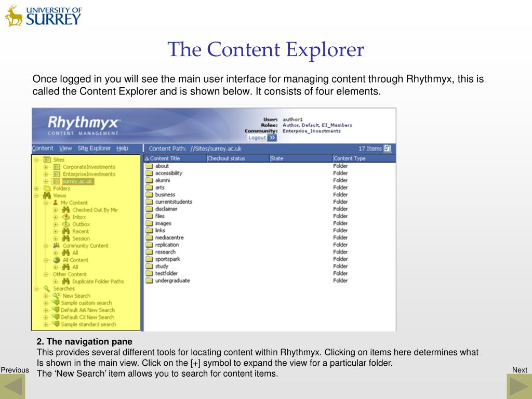Open the View menu
The width and height of the screenshot is (532, 399).
[65, 148]
